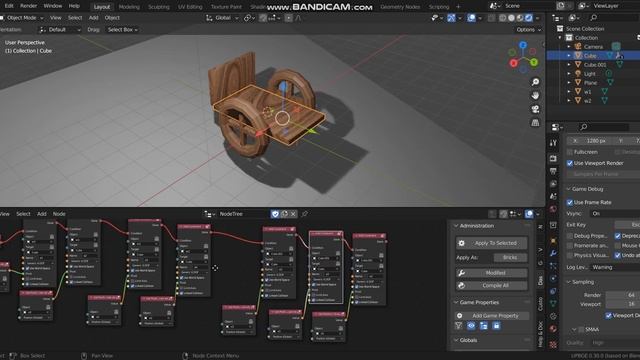
Task: Expand the Camera object in outliner
Action: click(x=569, y=47)
